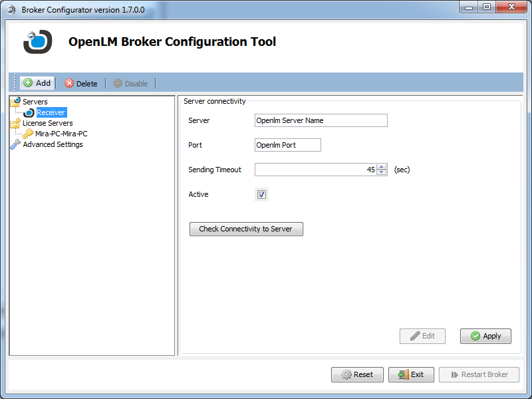
Task: Click inside the Openlm Port field
Action: coord(286,144)
